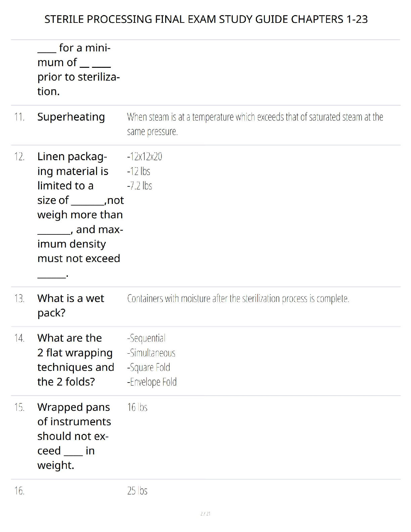Image resolution: width=411 pixels, height=532 pixels.
Task: Click the 'Wrapped pans of instruments' question
Action: (74, 436)
